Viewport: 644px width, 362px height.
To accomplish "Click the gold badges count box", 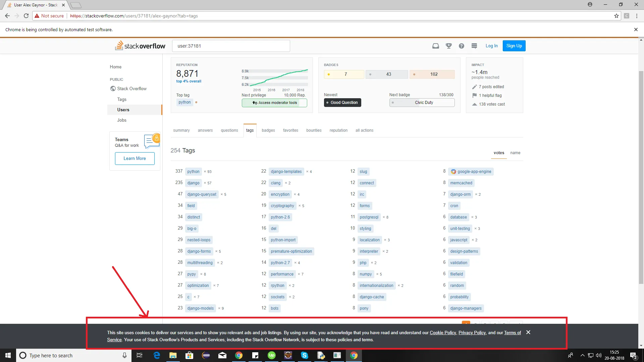I will click(344, 74).
